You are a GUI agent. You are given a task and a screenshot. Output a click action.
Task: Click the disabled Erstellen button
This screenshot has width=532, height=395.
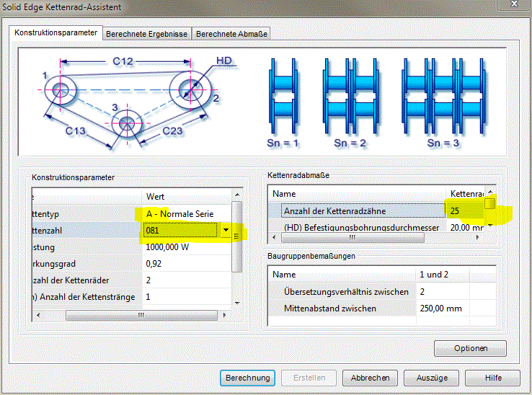pyautogui.click(x=309, y=378)
